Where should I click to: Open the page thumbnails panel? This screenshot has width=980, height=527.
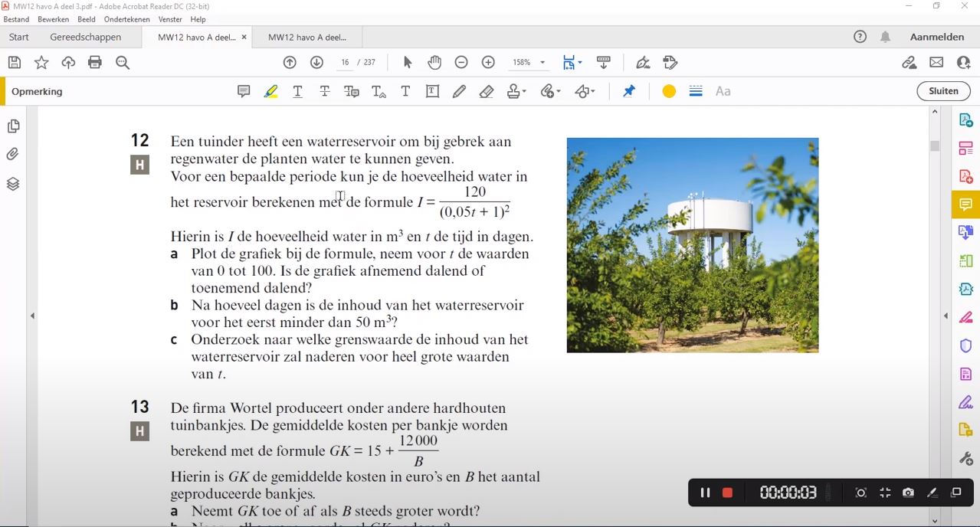(13, 126)
